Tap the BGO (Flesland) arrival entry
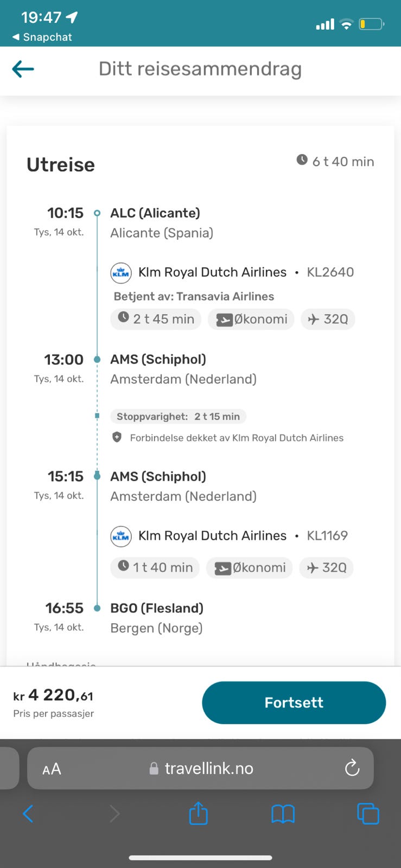Image resolution: width=401 pixels, height=868 pixels. tap(156, 608)
